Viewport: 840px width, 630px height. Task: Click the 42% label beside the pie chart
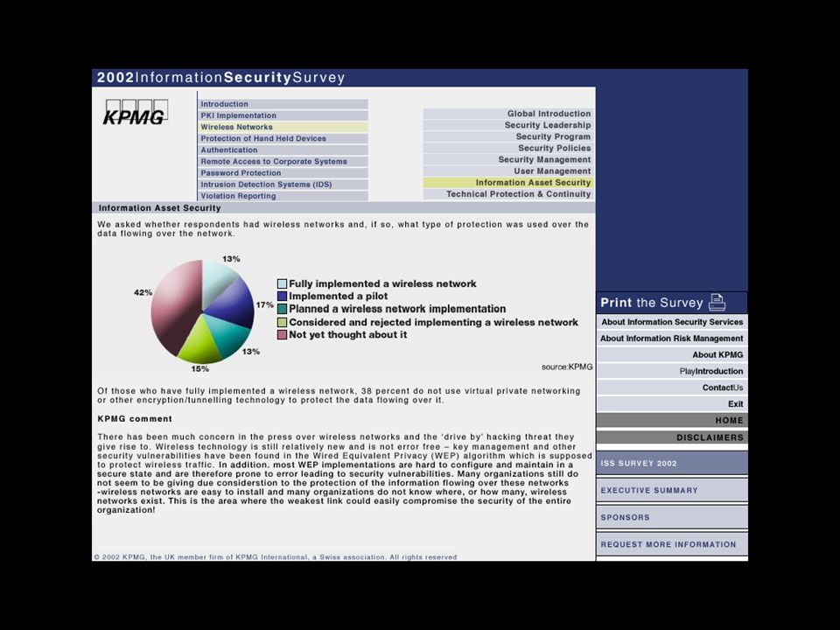[143, 292]
